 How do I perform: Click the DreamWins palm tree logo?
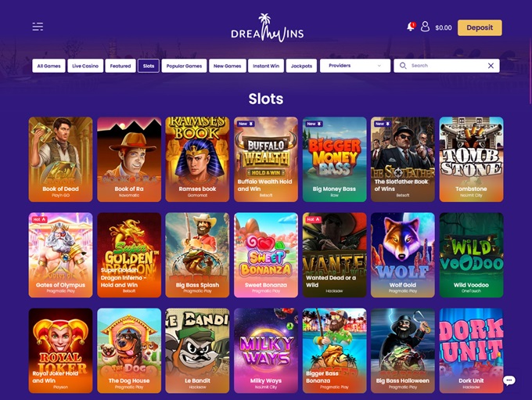pyautogui.click(x=267, y=28)
